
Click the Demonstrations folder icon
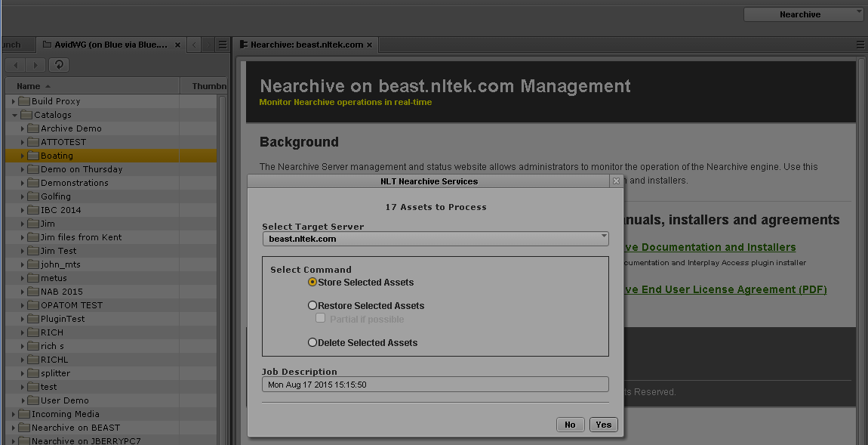(x=32, y=183)
